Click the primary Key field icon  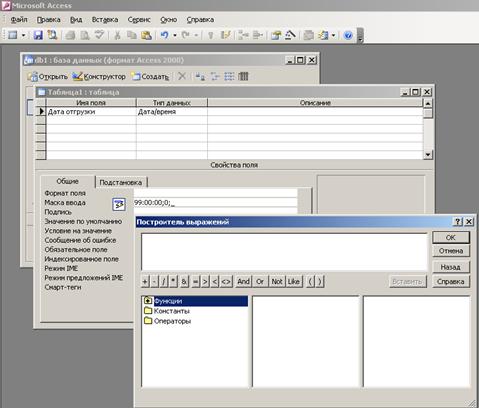pos(210,35)
